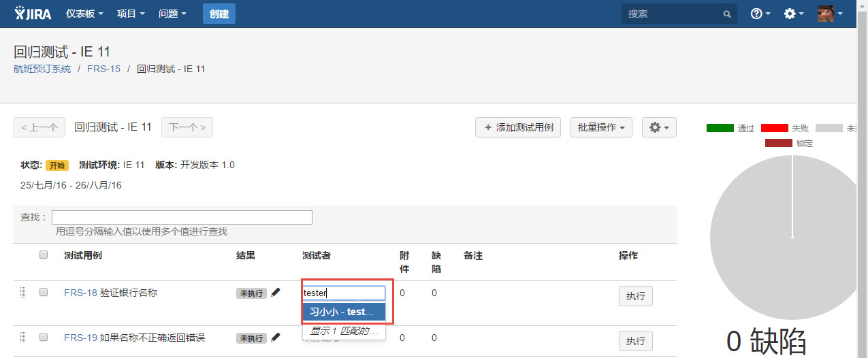Click the dark red 锁定 legend swatch

(x=779, y=143)
